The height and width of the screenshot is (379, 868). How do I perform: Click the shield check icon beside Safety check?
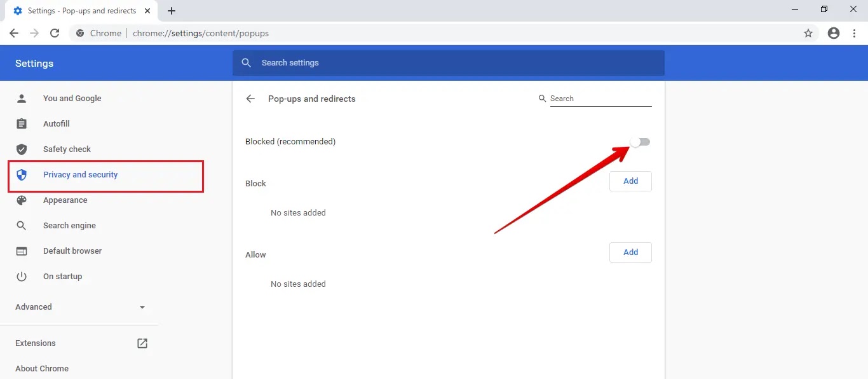click(x=22, y=149)
